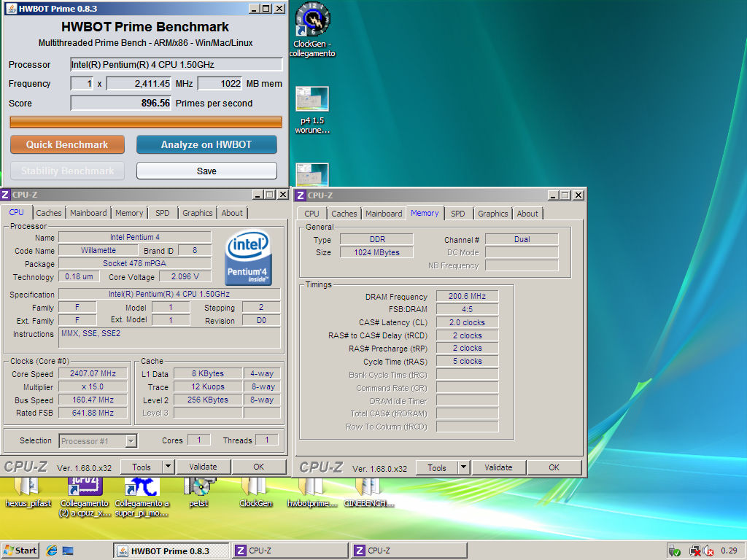Click the system tray clock
The image size is (747, 560).
[729, 551]
